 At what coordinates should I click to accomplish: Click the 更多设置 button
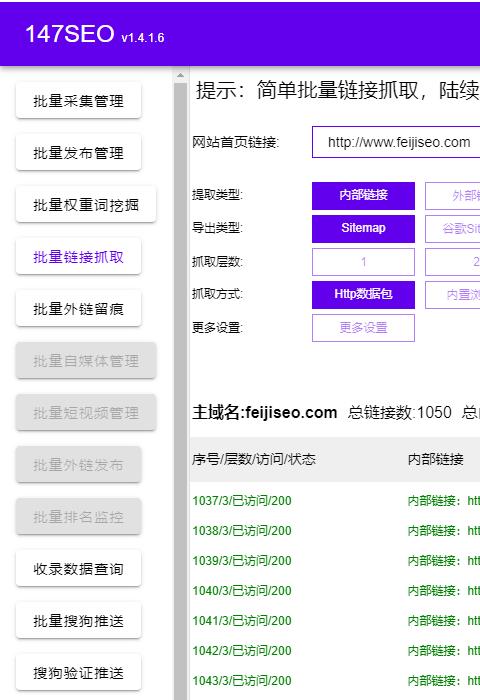click(363, 328)
